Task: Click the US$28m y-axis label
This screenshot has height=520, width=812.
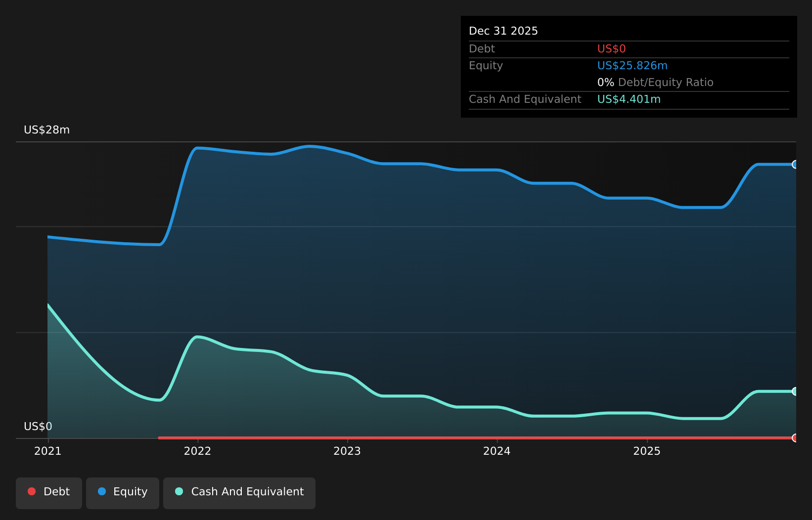Action: pos(47,130)
